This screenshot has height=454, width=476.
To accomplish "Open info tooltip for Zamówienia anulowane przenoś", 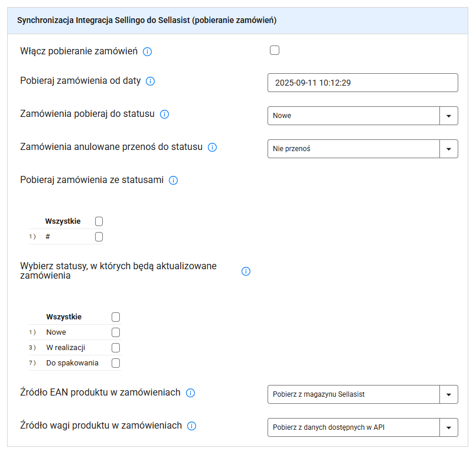I will click(x=213, y=148).
